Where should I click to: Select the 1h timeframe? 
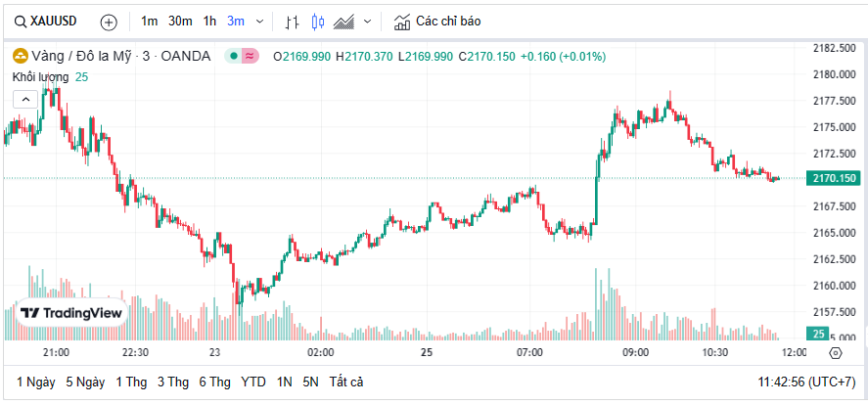[x=210, y=21]
